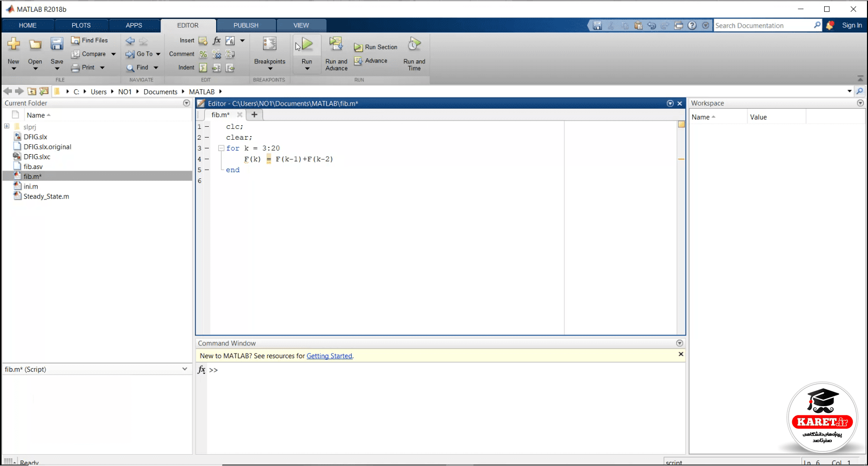
Task: Click the command window prompt input area
Action: click(446, 370)
